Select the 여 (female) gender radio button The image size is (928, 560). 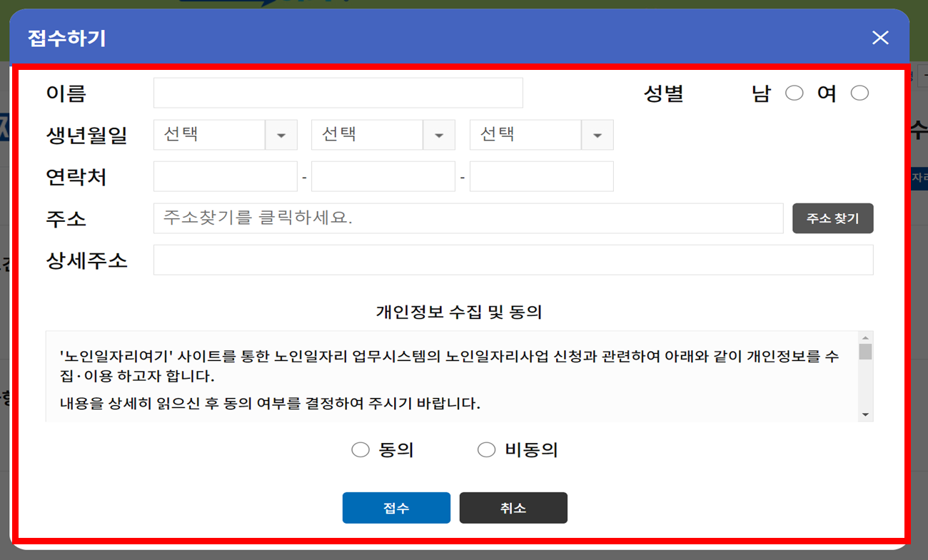pos(860,92)
